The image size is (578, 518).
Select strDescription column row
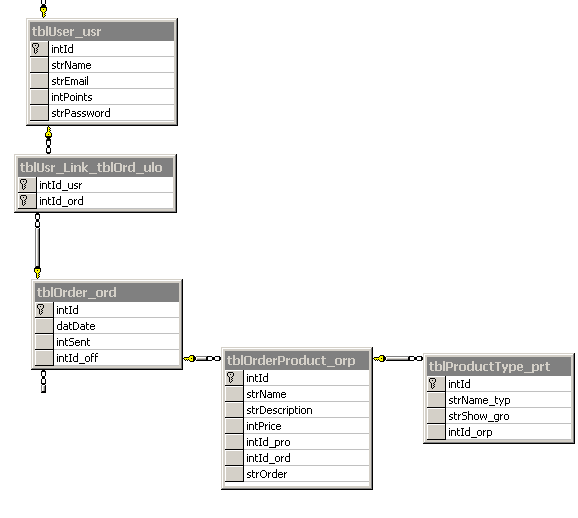pos(297,410)
